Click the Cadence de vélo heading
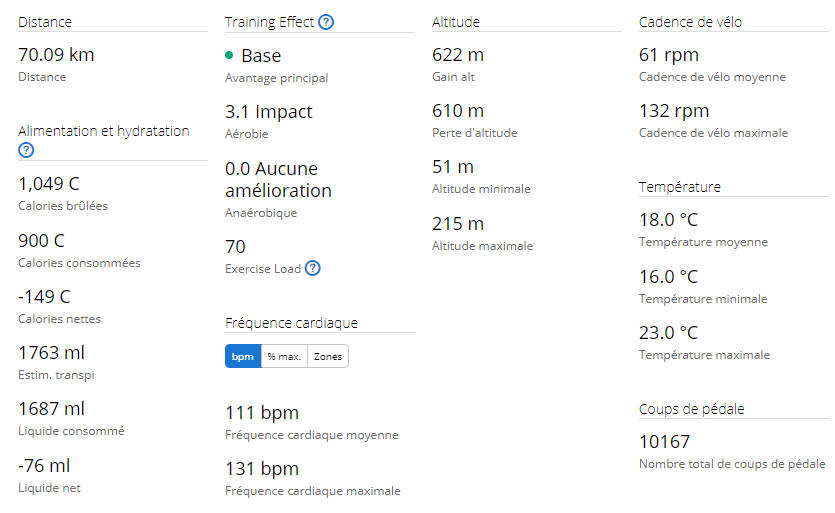 [690, 22]
